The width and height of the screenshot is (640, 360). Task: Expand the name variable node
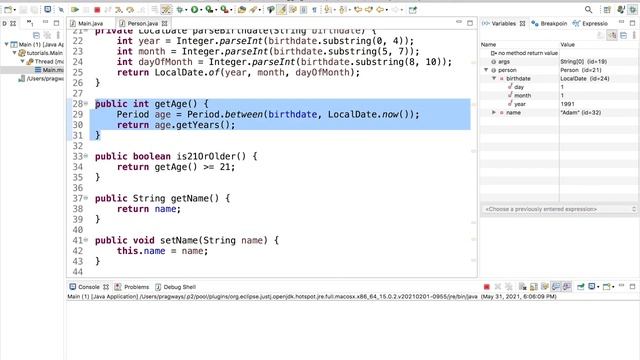494,112
